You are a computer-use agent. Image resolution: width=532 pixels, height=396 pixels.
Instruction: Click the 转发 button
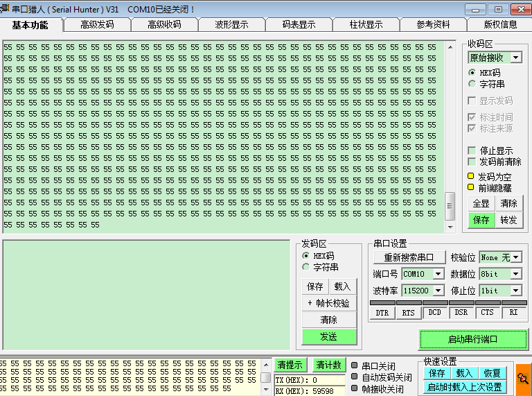pos(508,220)
